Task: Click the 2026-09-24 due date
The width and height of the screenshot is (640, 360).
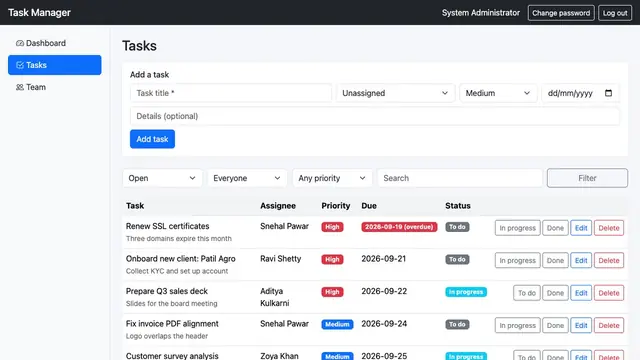Action: point(384,324)
